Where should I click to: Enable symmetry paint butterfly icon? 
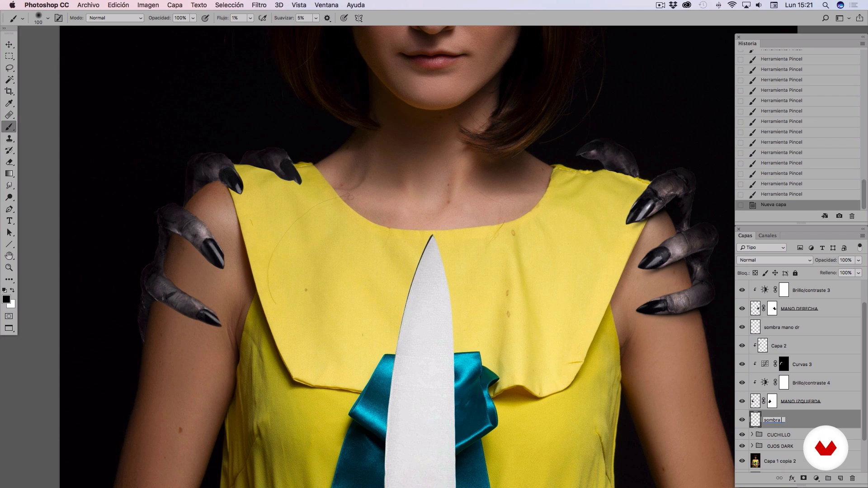(x=359, y=18)
